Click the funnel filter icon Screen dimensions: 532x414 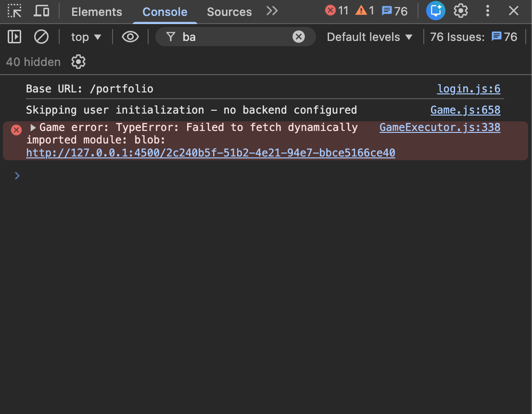pyautogui.click(x=171, y=37)
